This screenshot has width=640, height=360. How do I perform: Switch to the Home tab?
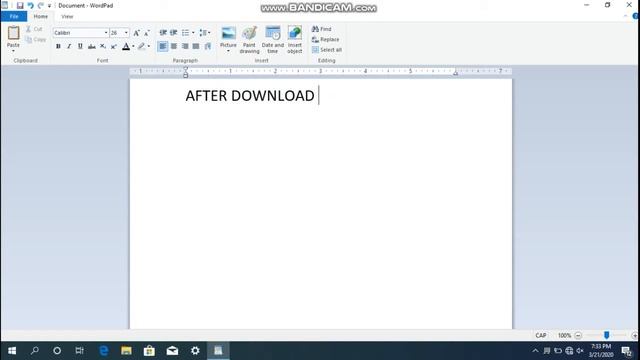coord(40,16)
